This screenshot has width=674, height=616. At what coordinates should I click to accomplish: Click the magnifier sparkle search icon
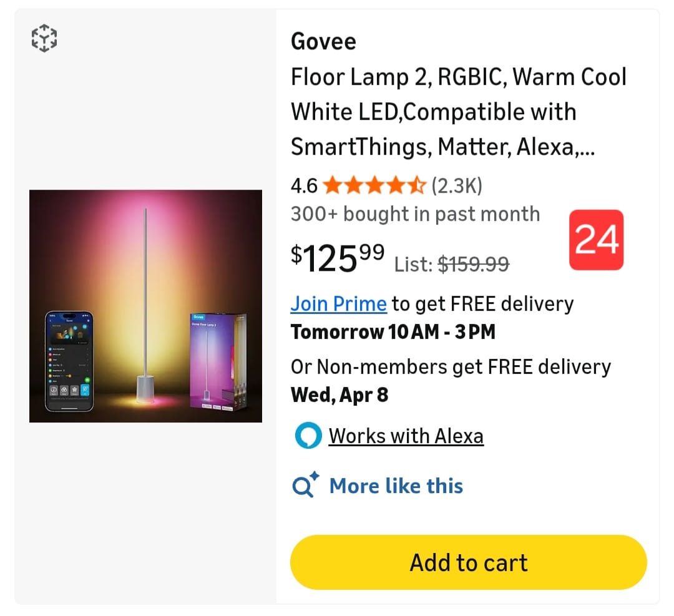(x=306, y=486)
